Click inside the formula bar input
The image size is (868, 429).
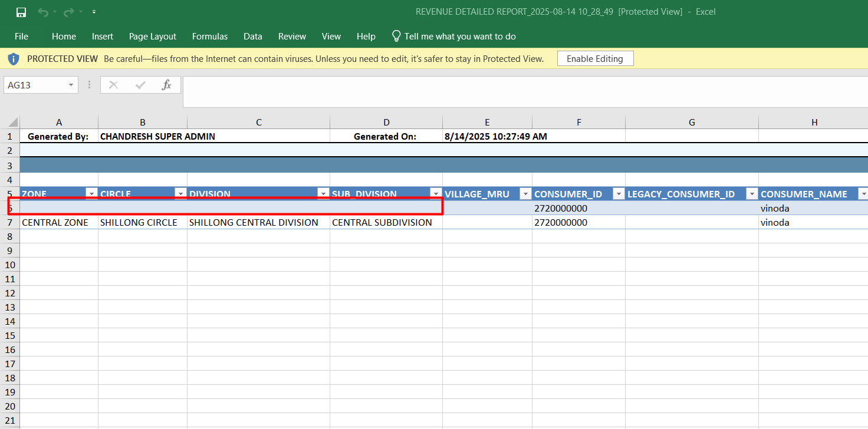tap(519, 91)
